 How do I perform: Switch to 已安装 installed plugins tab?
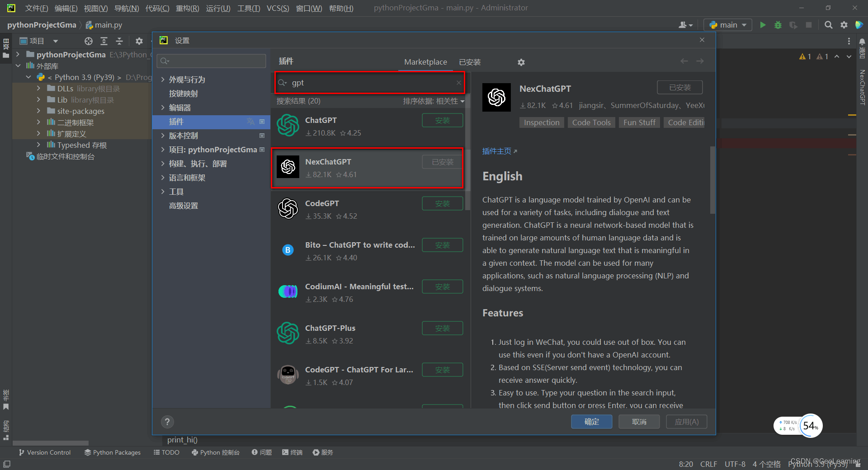(470, 62)
